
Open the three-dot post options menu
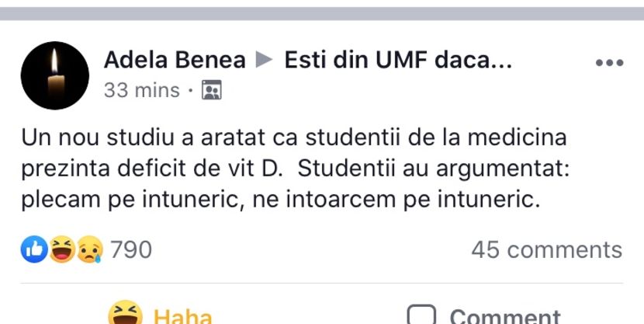pyautogui.click(x=609, y=64)
